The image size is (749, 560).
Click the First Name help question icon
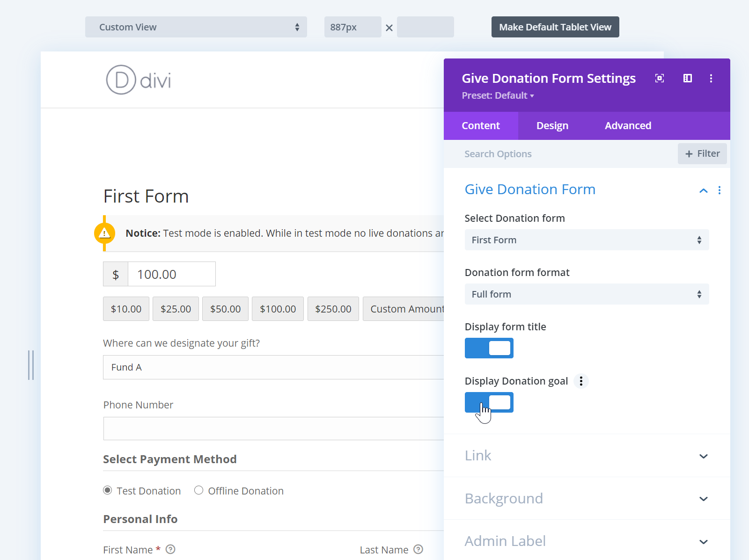click(170, 549)
